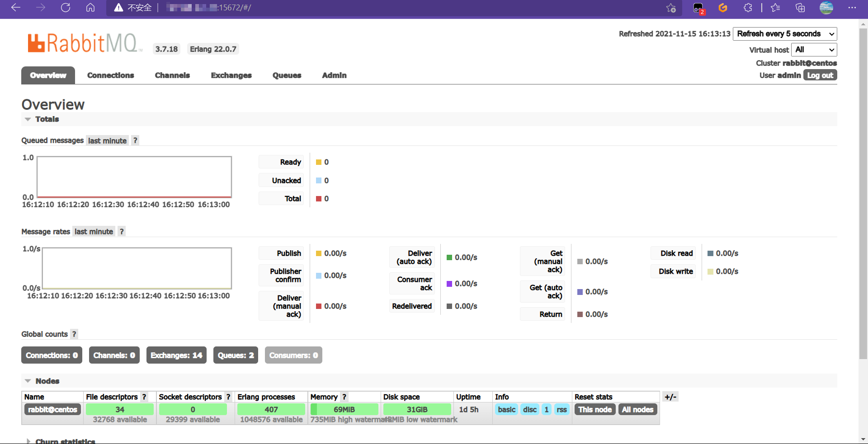Change Message rates range from last minute
Screen dimensions: 868x444
pos(94,232)
